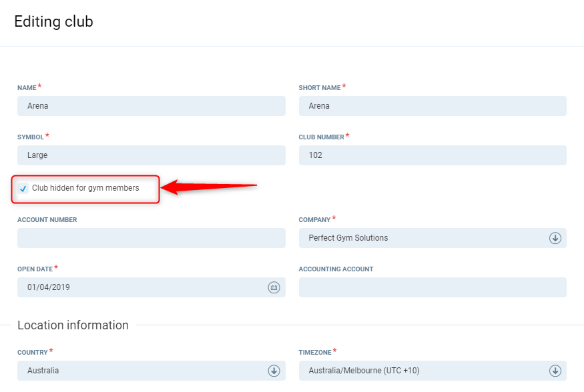Screen dimensions: 584x392
Task: Click the Company field's circled arrow icon
Action: coord(555,238)
